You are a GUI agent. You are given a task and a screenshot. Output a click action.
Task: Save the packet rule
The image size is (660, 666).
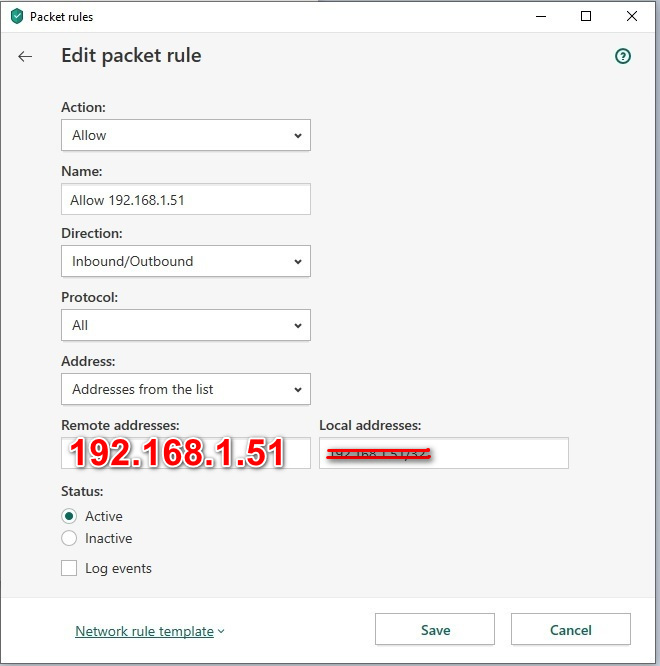pos(435,629)
